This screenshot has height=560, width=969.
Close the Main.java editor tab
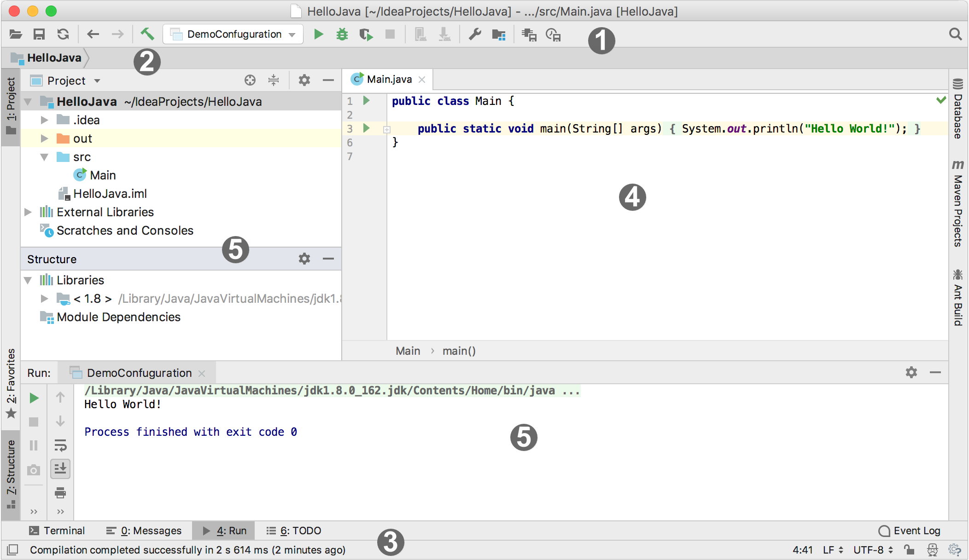[422, 80]
